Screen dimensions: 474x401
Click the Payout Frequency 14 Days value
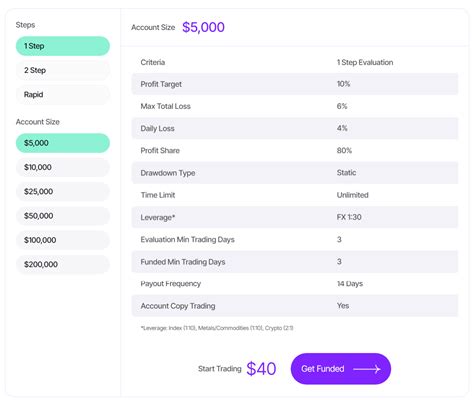click(x=350, y=284)
